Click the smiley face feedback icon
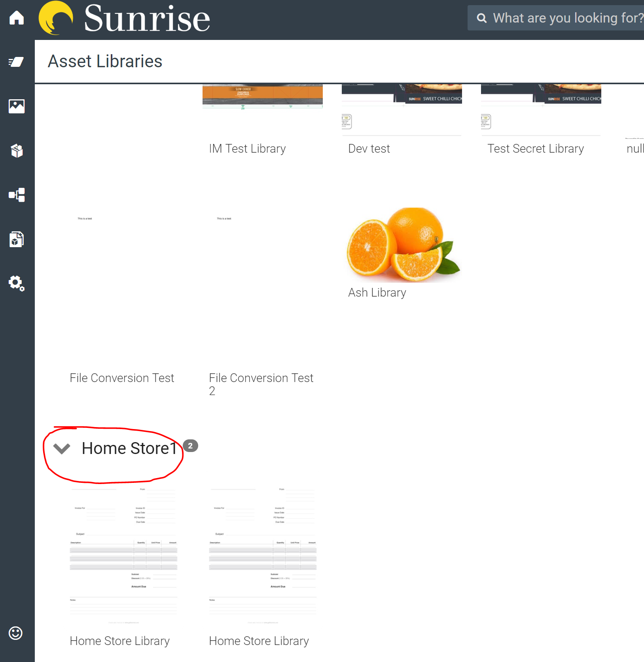 coord(16,633)
